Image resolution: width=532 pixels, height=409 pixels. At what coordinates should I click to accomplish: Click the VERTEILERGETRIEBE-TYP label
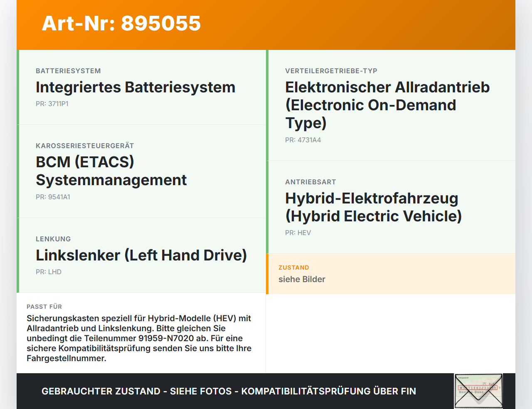pos(331,71)
